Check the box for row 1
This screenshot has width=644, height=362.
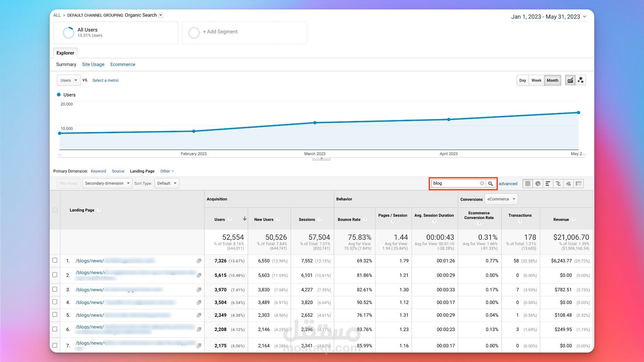pos(55,261)
